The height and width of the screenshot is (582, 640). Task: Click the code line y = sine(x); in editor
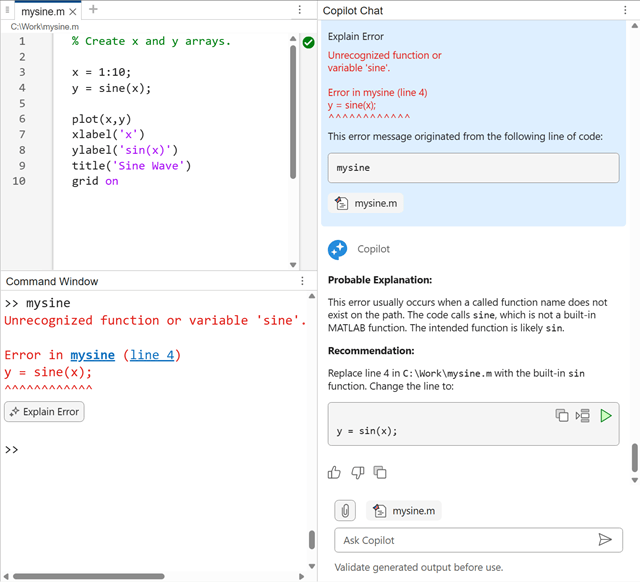coord(111,88)
